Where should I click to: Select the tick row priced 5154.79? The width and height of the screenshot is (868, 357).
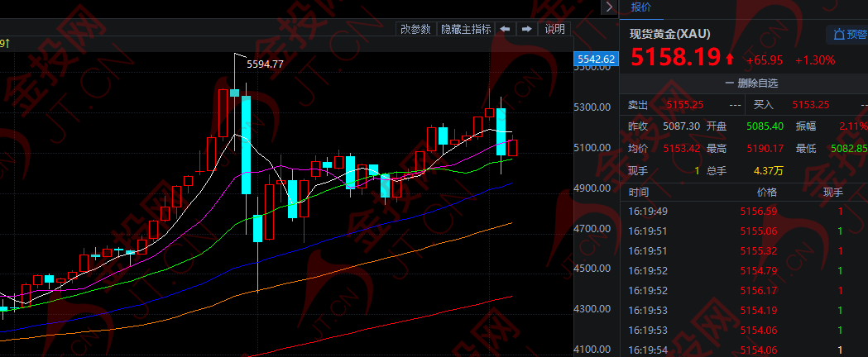point(743,271)
